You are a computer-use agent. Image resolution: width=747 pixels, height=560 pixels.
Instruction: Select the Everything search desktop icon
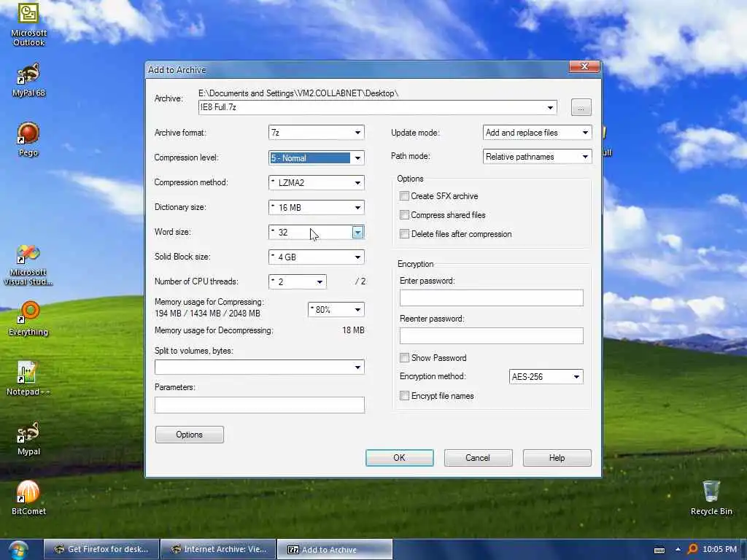pos(28,319)
